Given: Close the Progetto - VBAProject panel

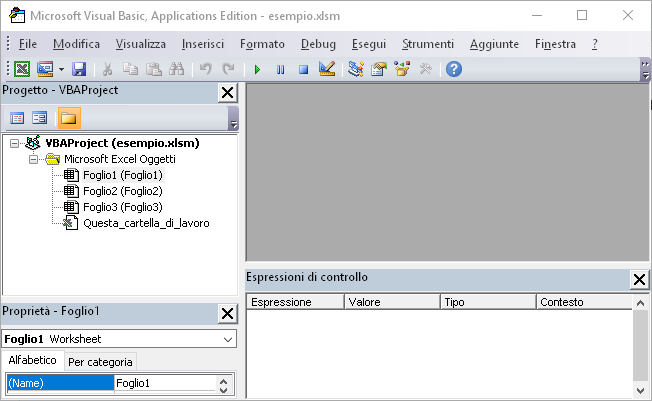Looking at the screenshot, I should (x=227, y=92).
